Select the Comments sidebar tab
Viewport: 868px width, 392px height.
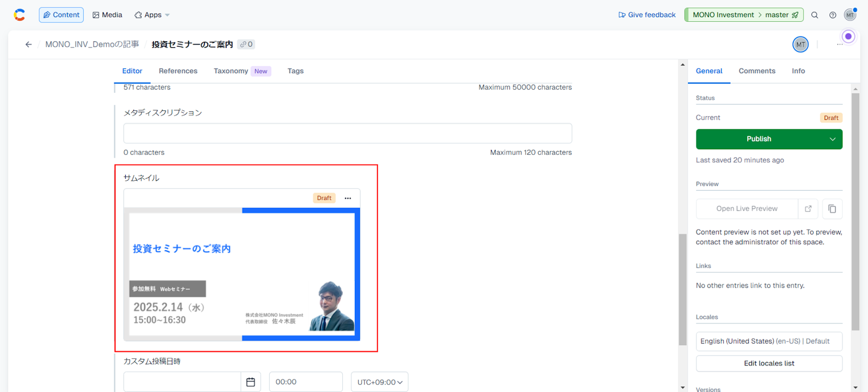pos(757,71)
